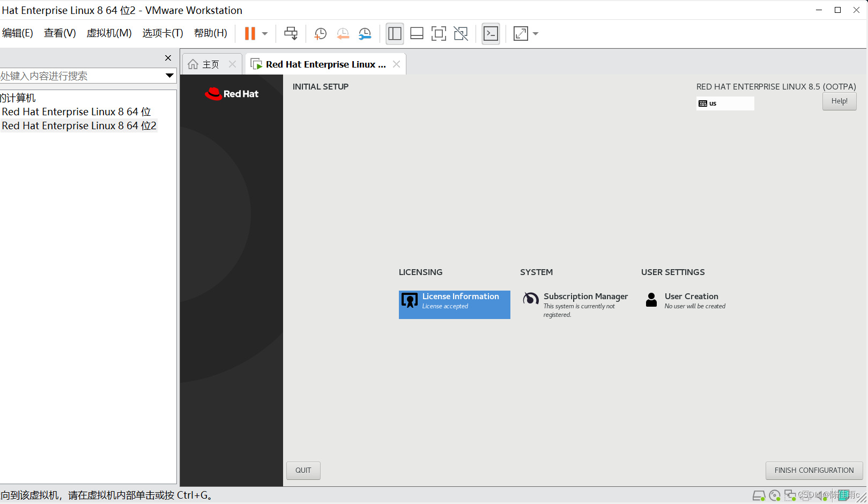
Task: Click the CD/DVD drive status bar icon
Action: pyautogui.click(x=775, y=495)
